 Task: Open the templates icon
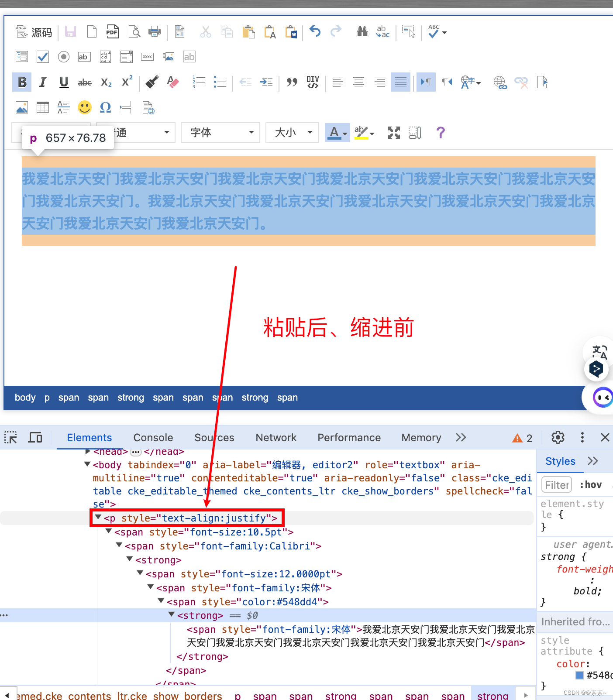pos(179,32)
